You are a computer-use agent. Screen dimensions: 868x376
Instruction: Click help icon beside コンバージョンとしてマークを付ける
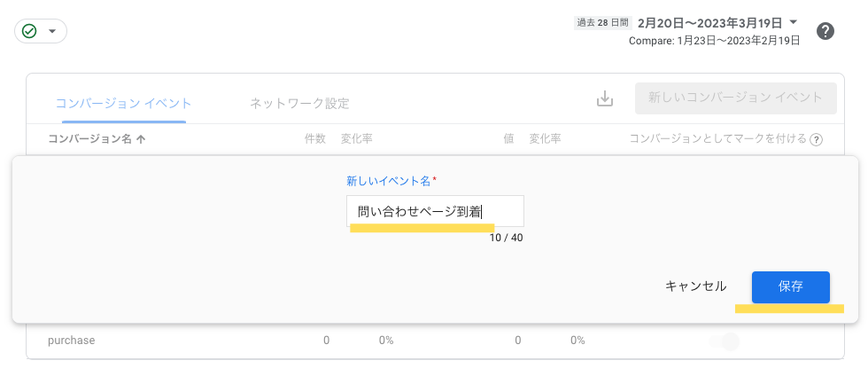pyautogui.click(x=817, y=139)
